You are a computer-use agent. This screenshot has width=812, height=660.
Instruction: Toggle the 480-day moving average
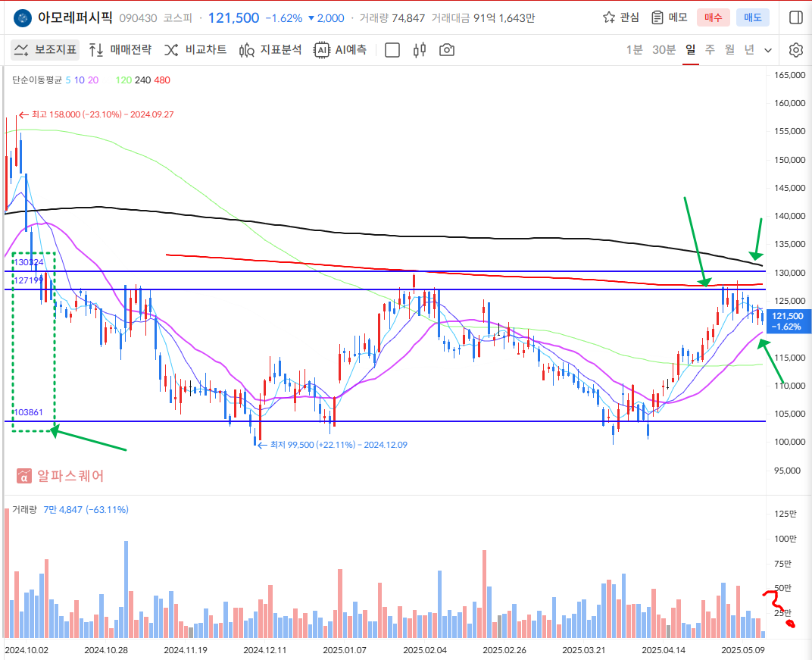(162, 80)
